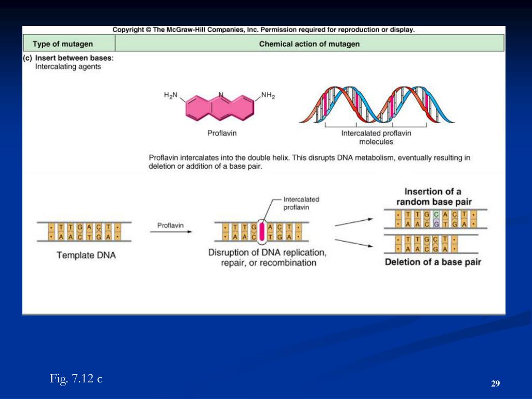532x399 pixels.
Task: Click the 'Proflavin intercalates into the double helix' sentence
Action: [310, 162]
